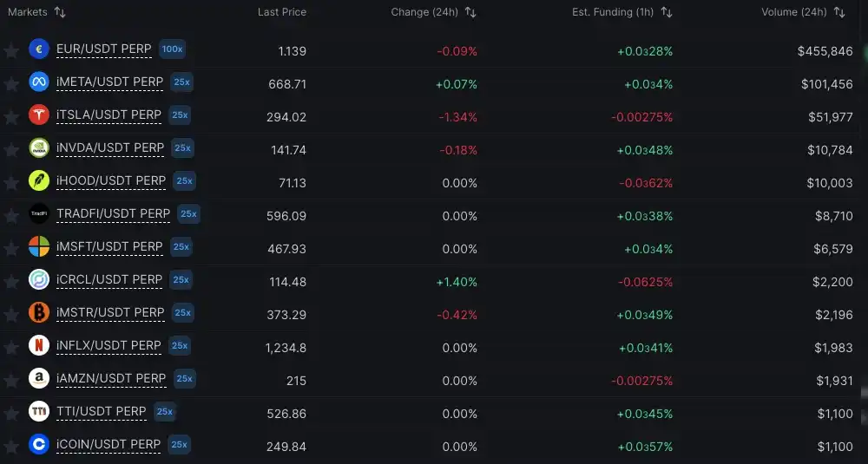Image resolution: width=868 pixels, height=464 pixels.
Task: Click the Netflix logo icon
Action: click(39, 345)
